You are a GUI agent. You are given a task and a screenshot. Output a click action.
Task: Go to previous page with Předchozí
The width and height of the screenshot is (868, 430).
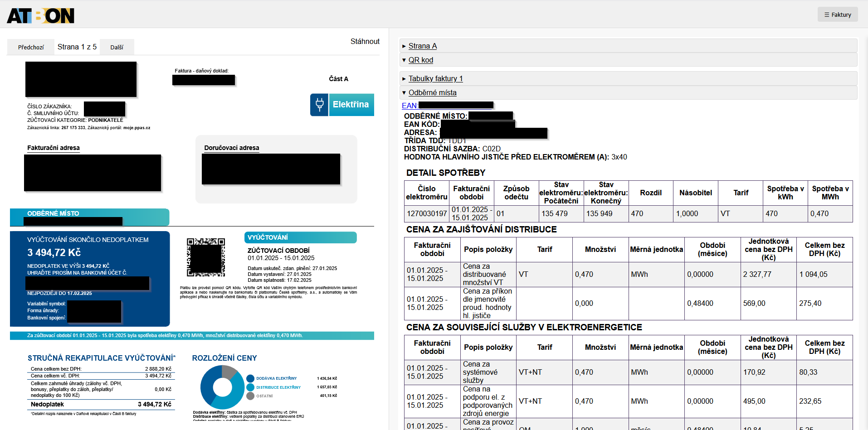point(31,47)
